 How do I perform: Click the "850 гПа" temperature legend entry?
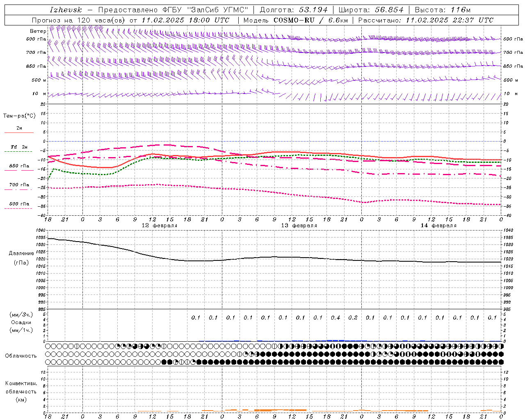point(19,166)
